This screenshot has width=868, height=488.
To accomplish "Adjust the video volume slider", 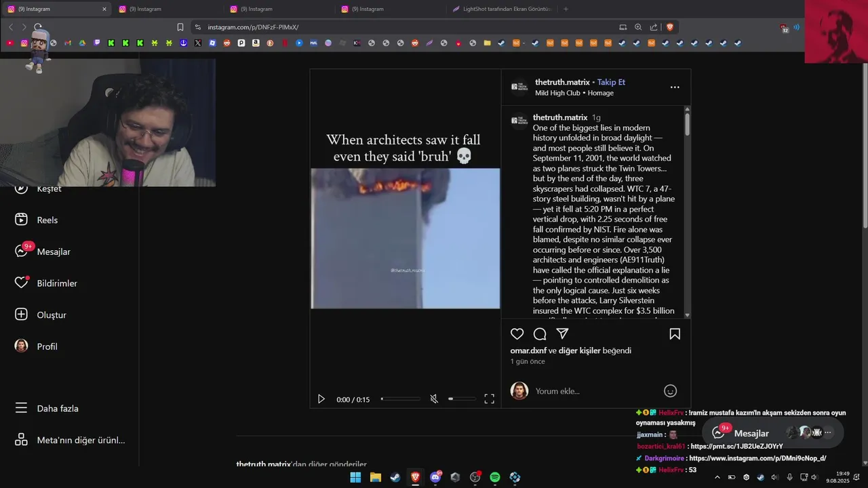I will click(462, 399).
